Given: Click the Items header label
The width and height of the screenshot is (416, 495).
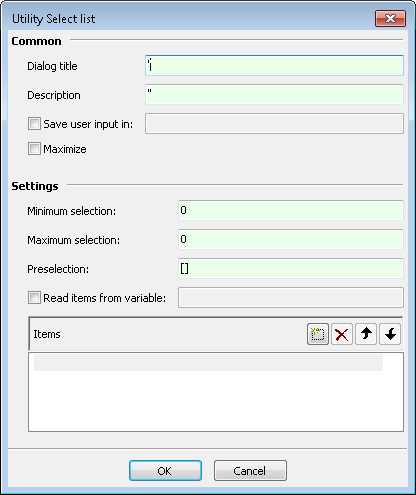Looking at the screenshot, I should [47, 334].
